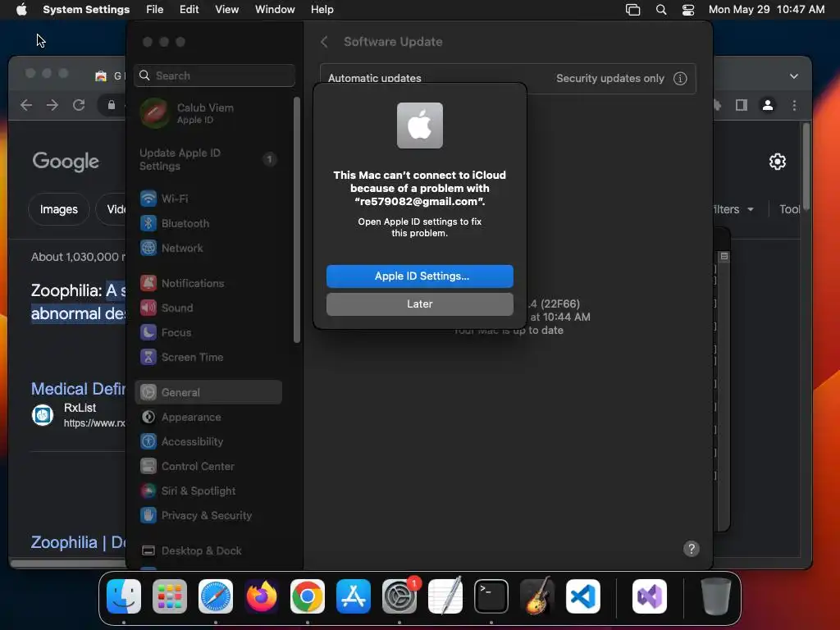Select Images filter in Google results
This screenshot has height=630, width=840.
59,209
